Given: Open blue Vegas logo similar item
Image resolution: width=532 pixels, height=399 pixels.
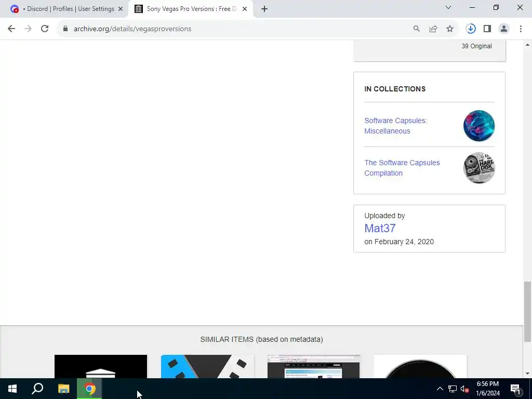Looking at the screenshot, I should coord(207,366).
